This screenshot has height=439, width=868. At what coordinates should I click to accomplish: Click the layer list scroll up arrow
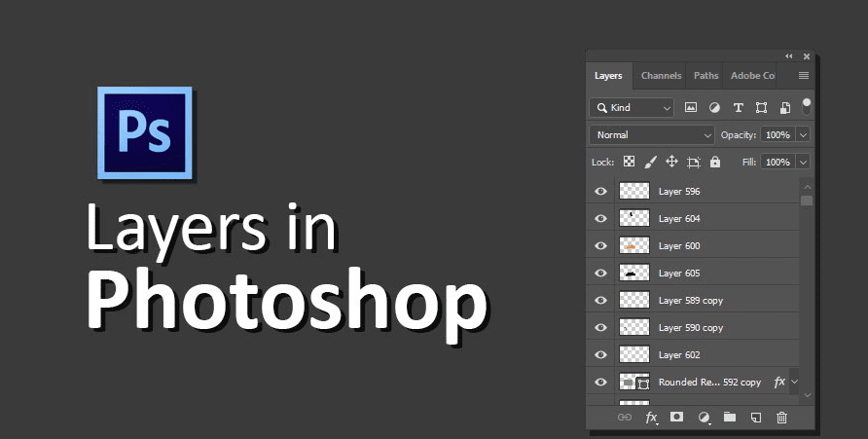click(x=807, y=187)
